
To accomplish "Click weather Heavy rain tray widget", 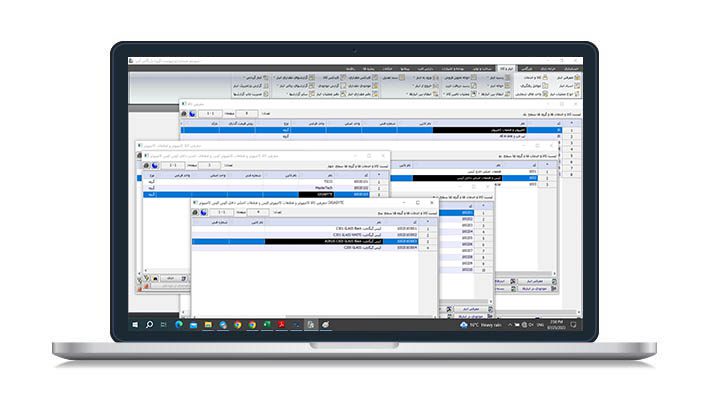I will [x=484, y=325].
